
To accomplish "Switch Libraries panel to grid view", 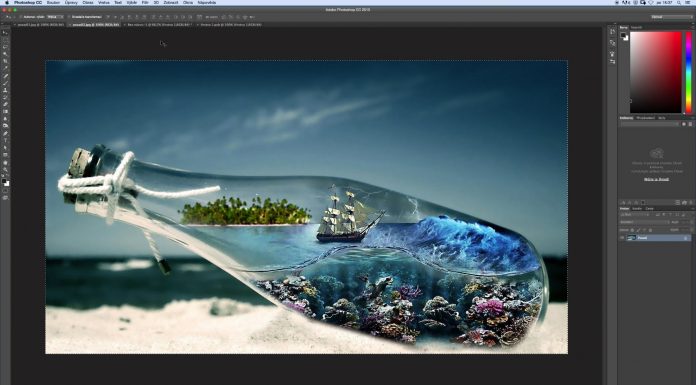I will point(684,124).
